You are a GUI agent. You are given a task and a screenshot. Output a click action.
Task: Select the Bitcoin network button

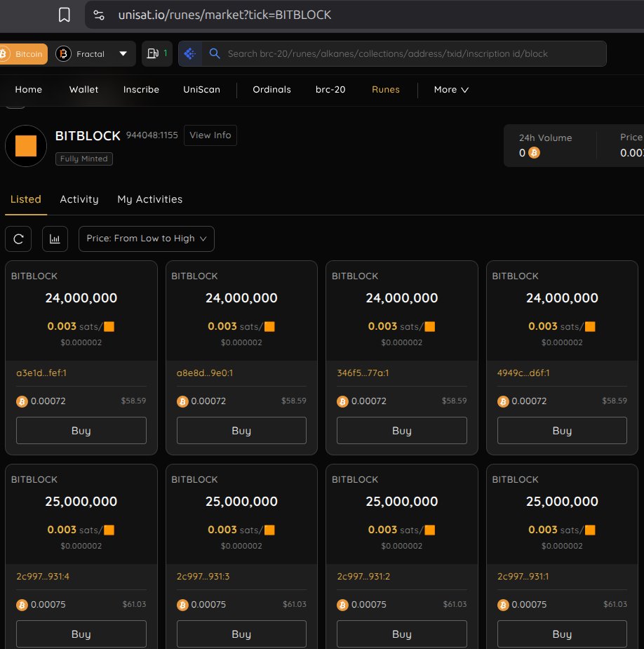pos(23,54)
